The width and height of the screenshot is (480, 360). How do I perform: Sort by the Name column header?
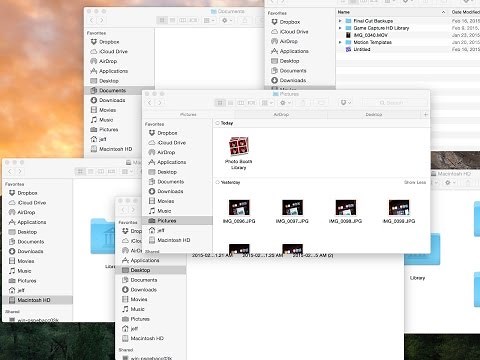(391, 12)
